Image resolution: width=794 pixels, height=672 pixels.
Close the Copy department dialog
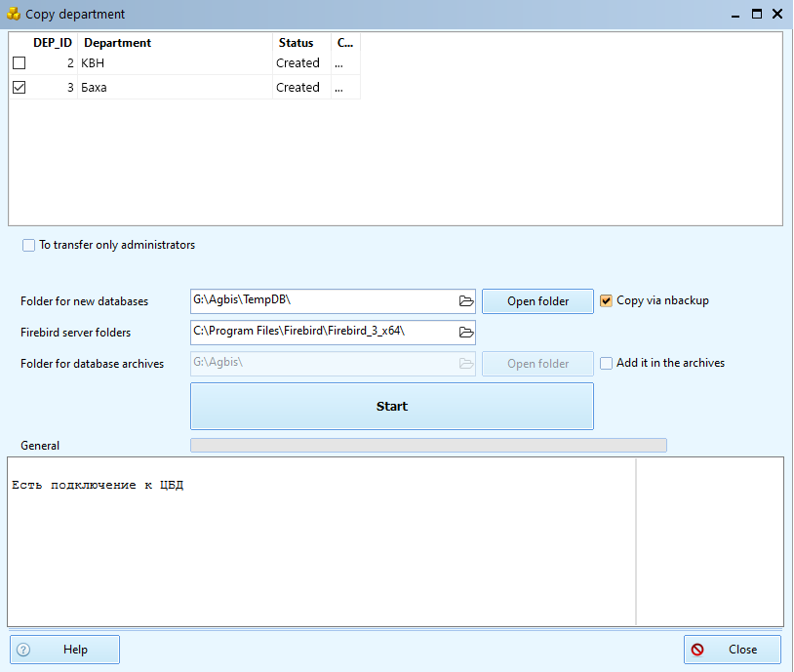click(733, 650)
